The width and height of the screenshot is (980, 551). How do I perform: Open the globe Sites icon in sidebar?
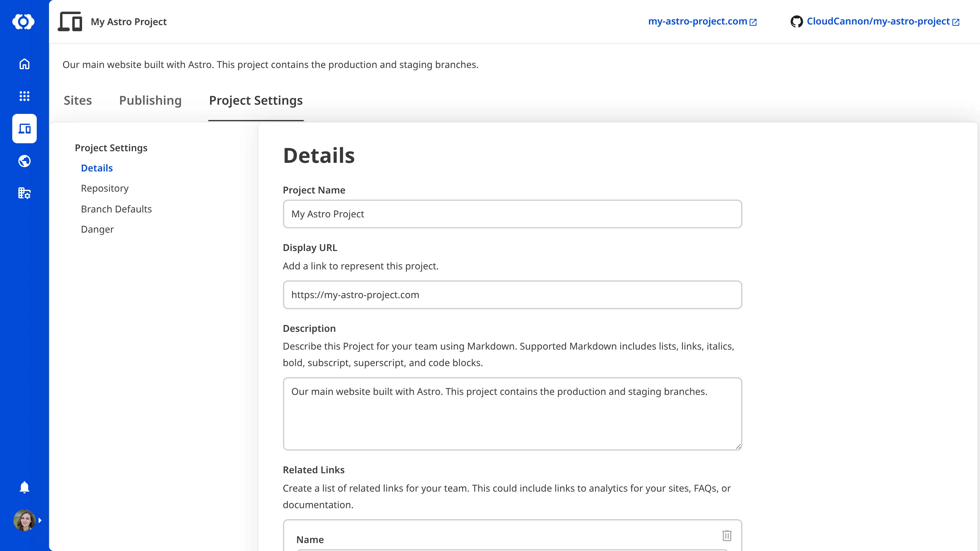coord(24,161)
